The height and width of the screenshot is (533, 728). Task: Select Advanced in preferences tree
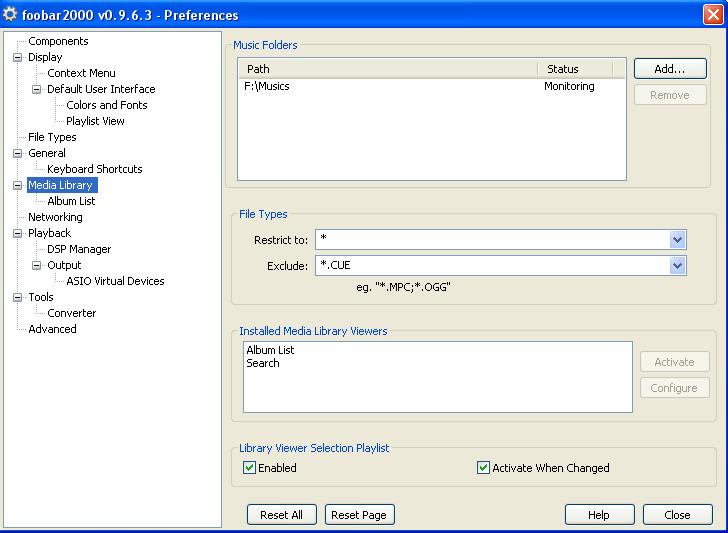[52, 329]
